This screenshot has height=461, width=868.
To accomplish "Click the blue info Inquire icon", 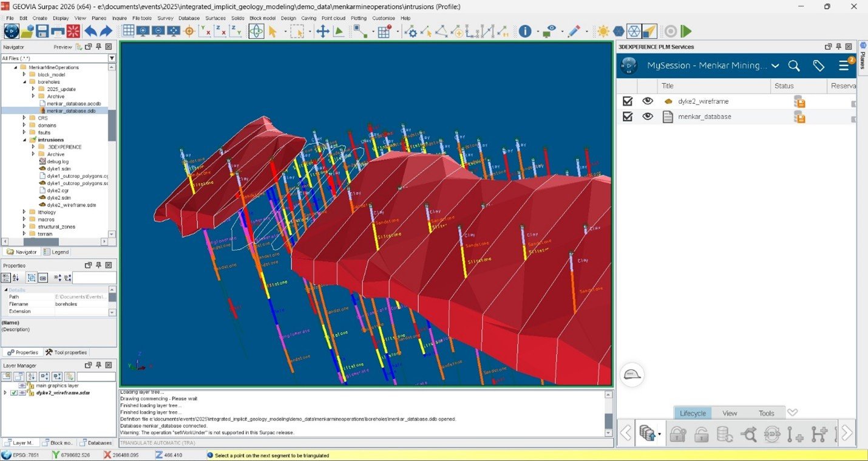I will [525, 31].
